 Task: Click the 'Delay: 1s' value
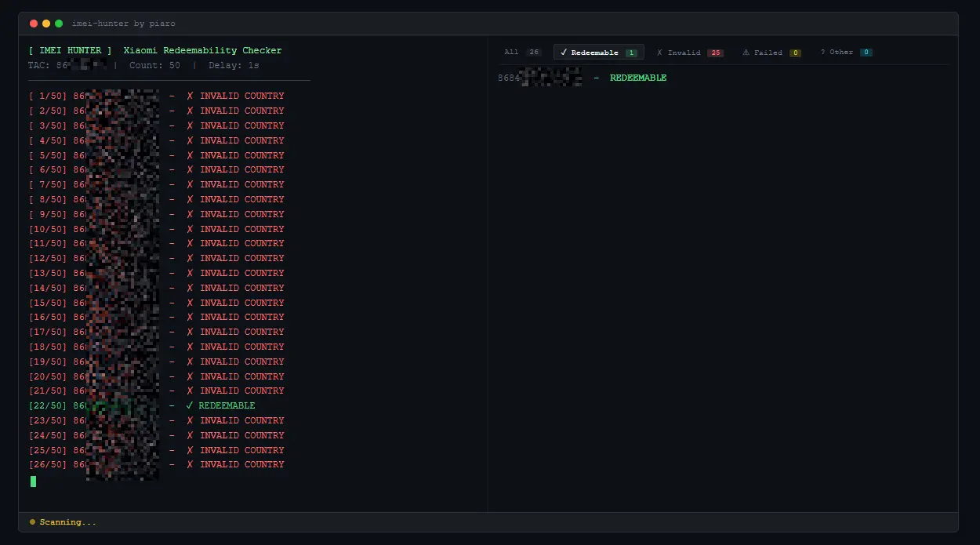click(234, 65)
